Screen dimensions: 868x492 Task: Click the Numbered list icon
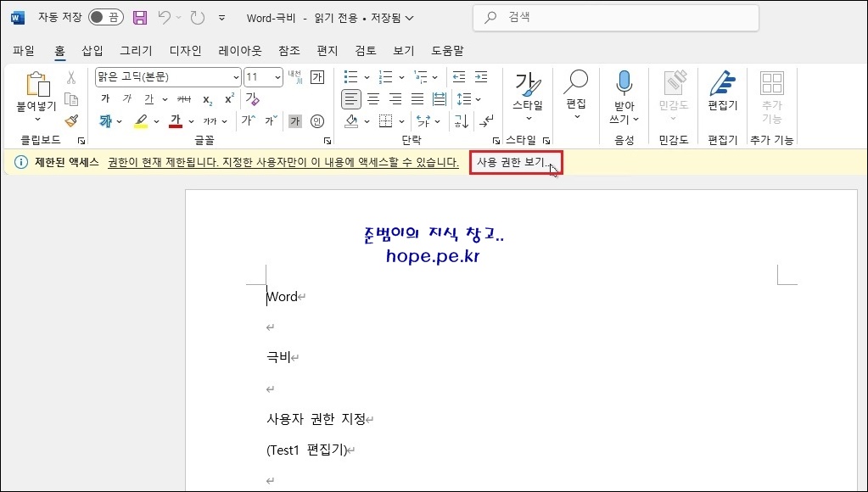385,77
